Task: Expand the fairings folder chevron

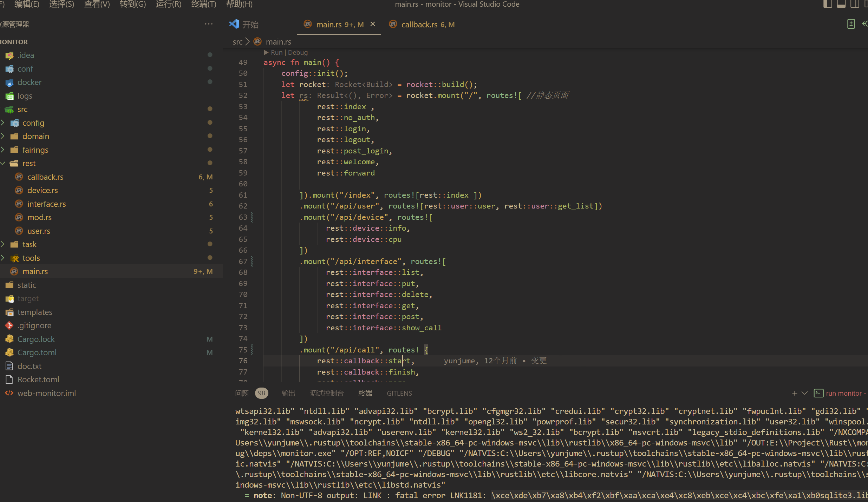Action: (3, 150)
